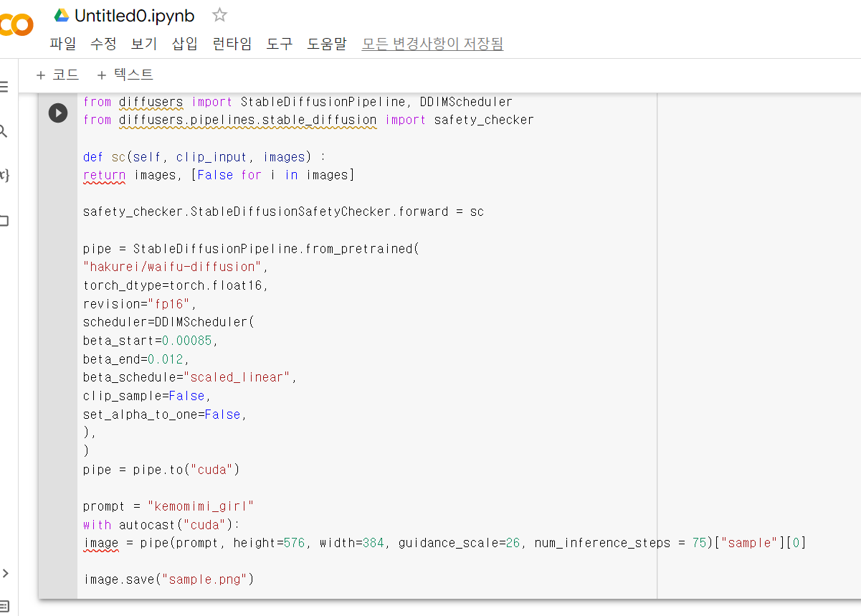
Task: Run the code cell
Action: tap(58, 113)
